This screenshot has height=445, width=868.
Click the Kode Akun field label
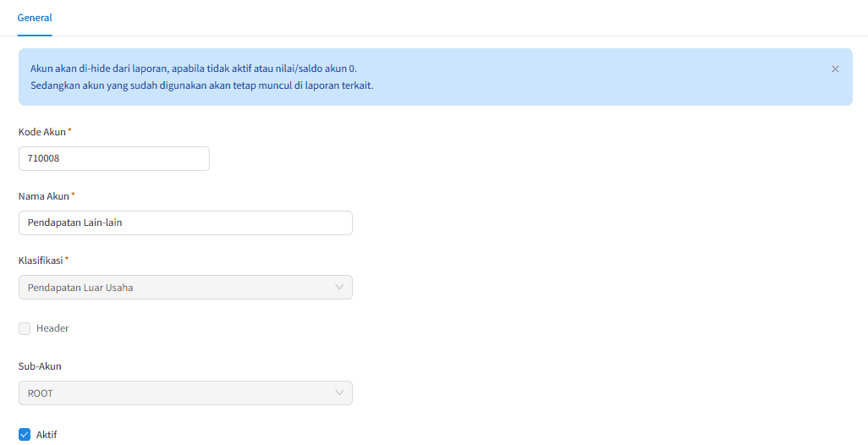(41, 132)
